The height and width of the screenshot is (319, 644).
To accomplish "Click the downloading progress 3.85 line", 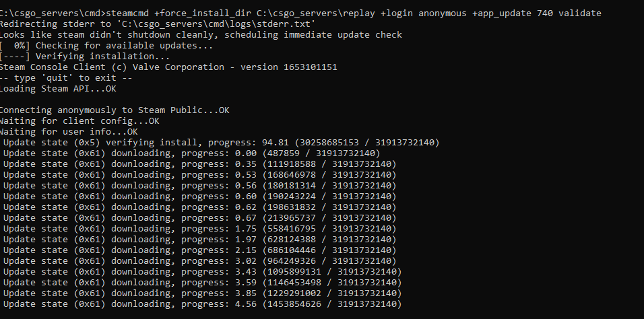I will [202, 293].
